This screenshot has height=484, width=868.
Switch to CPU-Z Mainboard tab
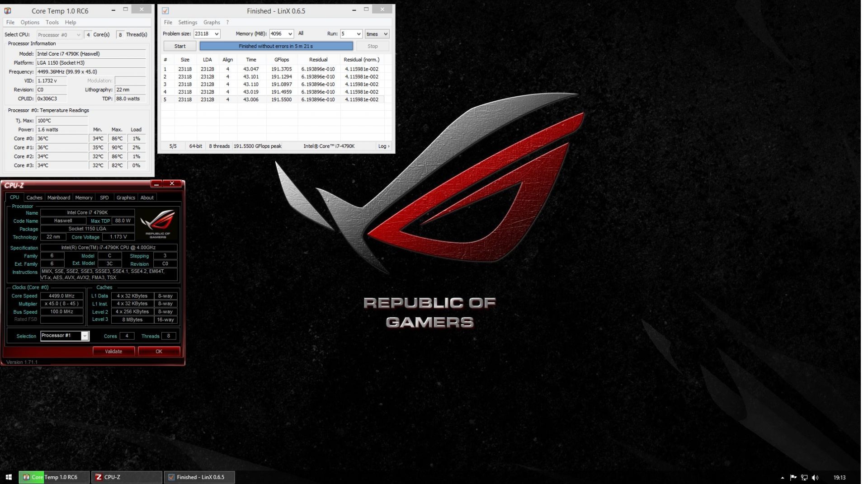click(x=59, y=197)
